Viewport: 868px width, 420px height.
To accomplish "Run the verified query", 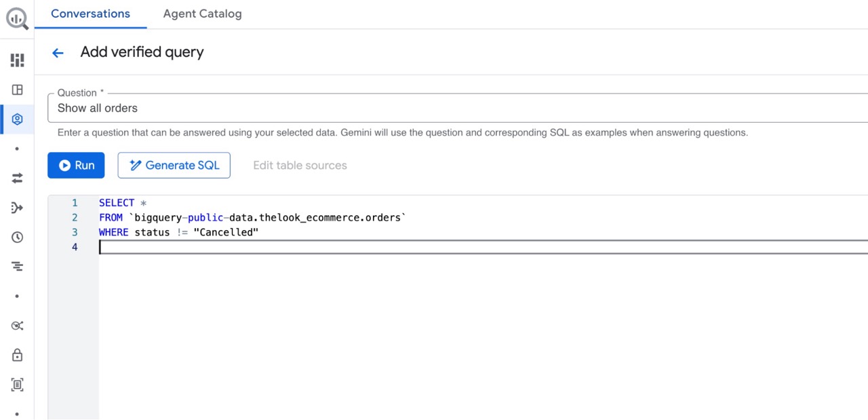I will (x=76, y=166).
